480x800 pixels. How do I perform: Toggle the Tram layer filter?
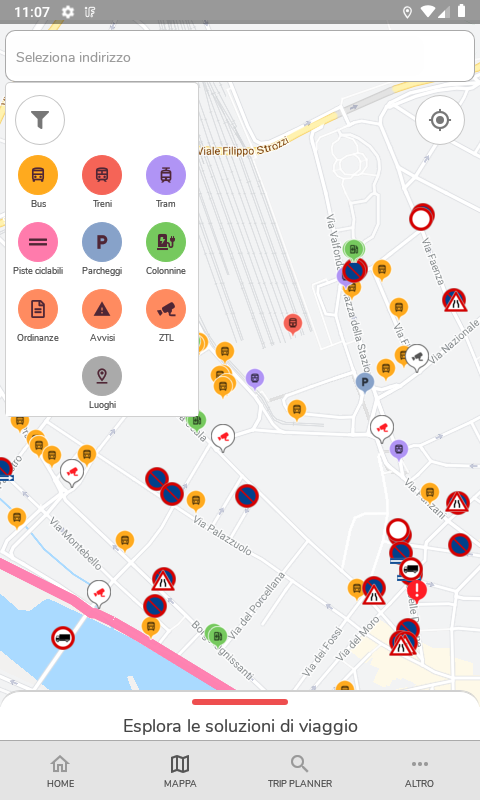coord(166,175)
